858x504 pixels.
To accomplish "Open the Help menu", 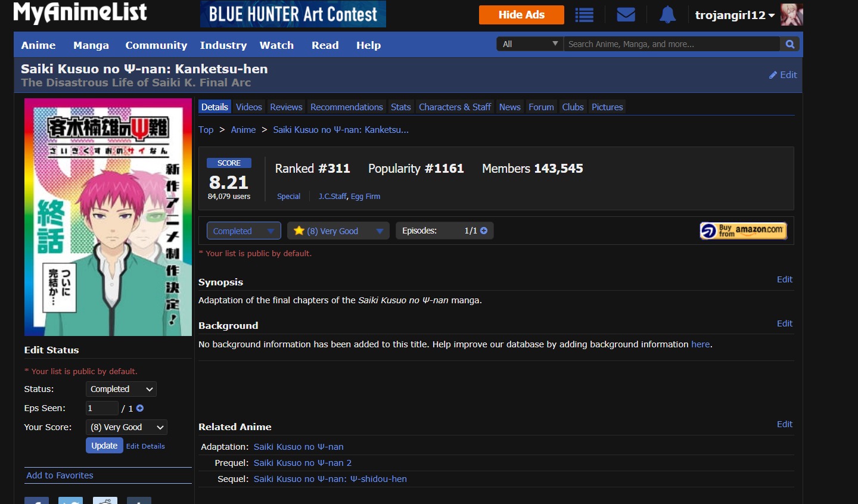I will pos(368,45).
